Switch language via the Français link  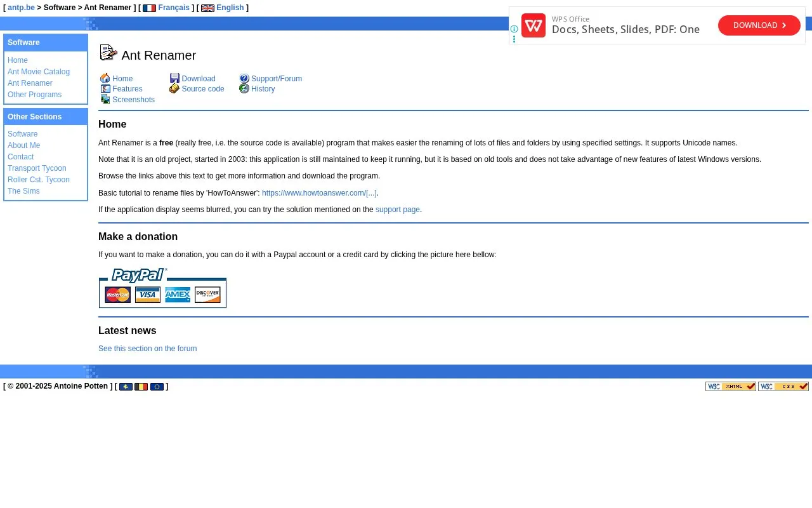coord(174,8)
